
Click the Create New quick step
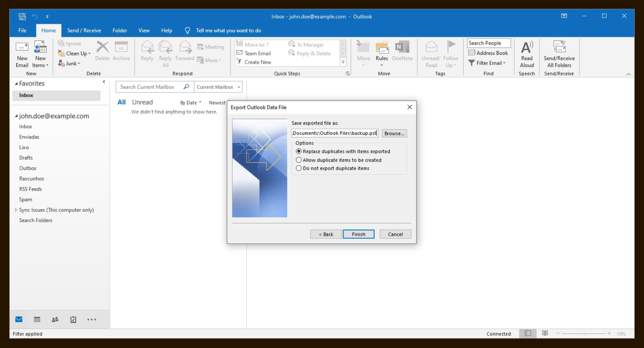(254, 62)
